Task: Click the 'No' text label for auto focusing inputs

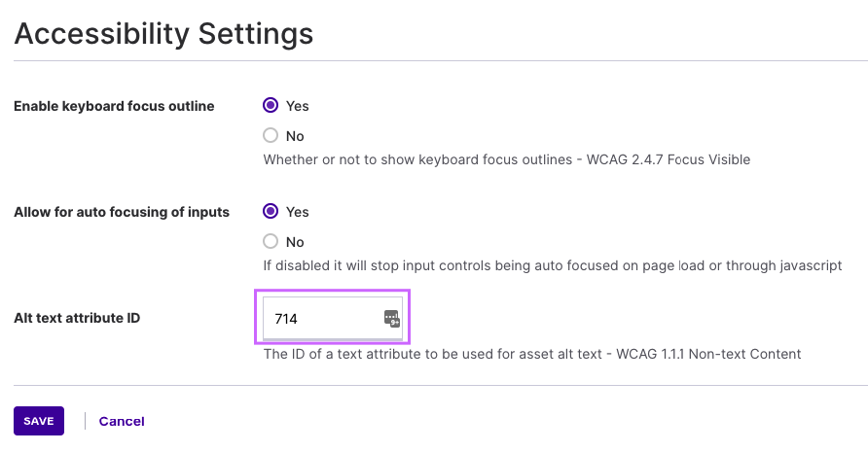Action: [295, 242]
